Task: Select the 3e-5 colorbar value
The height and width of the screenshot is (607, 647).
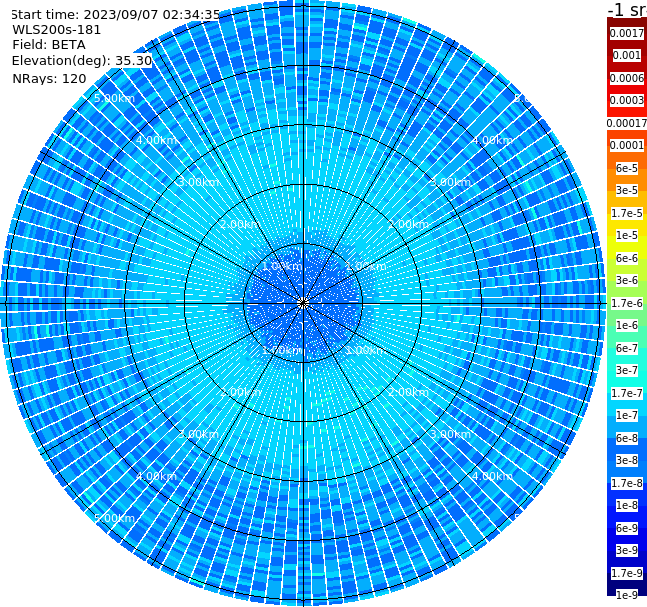Action: (x=627, y=190)
